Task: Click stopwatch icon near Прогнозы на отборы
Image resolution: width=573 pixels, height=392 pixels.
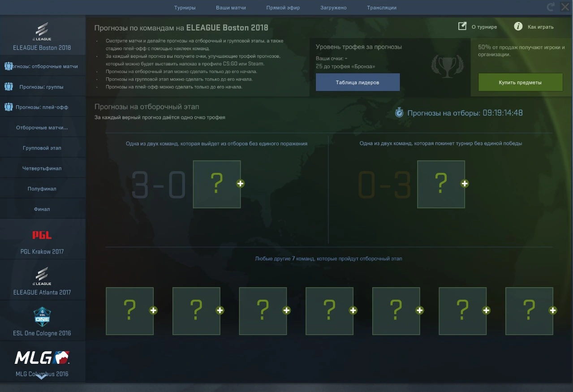Action: (399, 113)
